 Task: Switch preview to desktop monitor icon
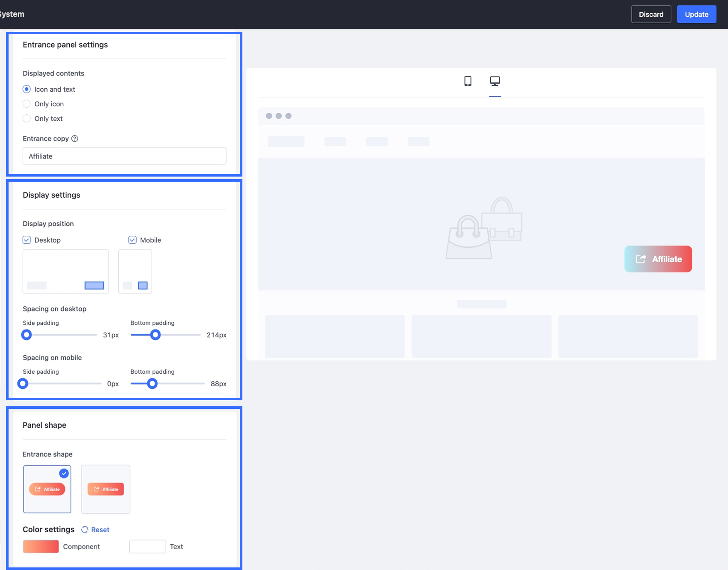coord(495,81)
